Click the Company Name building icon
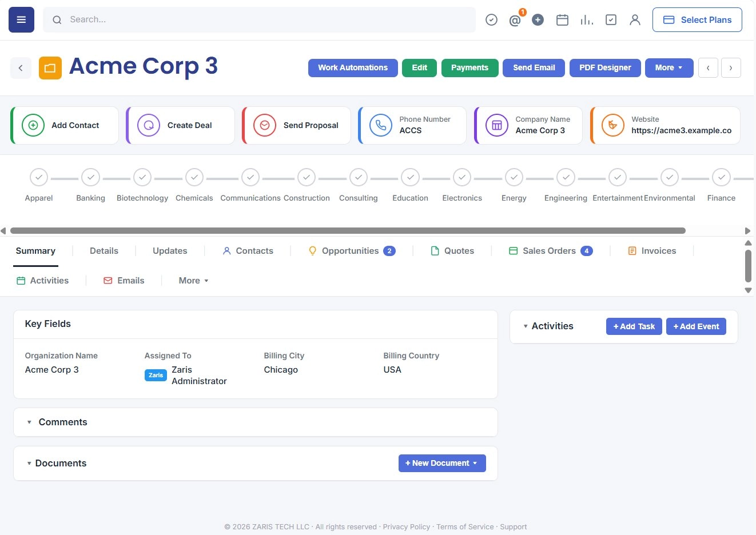Image resolution: width=756 pixels, height=535 pixels. tap(497, 125)
